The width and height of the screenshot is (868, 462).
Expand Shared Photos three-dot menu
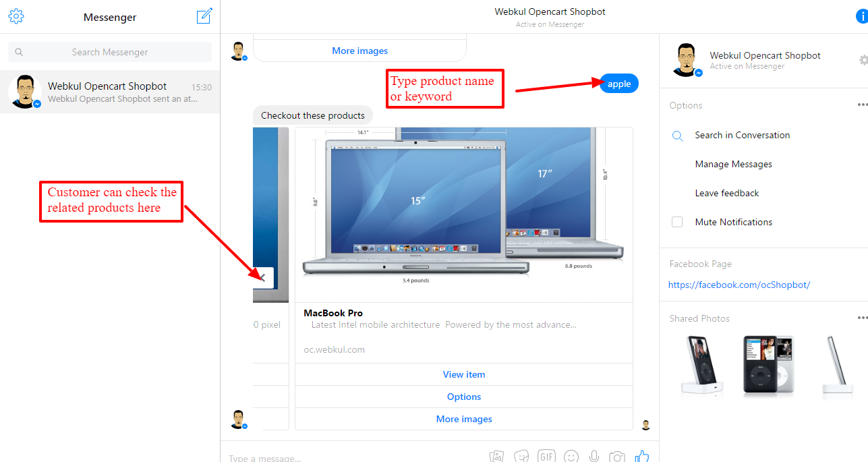(x=863, y=318)
